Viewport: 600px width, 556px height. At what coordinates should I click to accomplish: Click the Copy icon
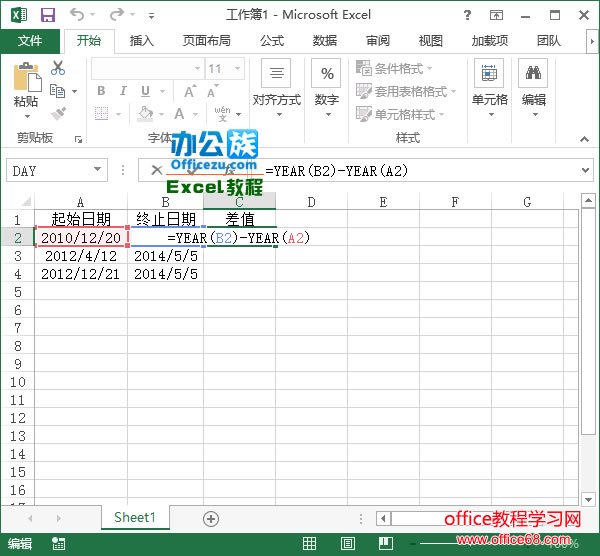(58, 91)
